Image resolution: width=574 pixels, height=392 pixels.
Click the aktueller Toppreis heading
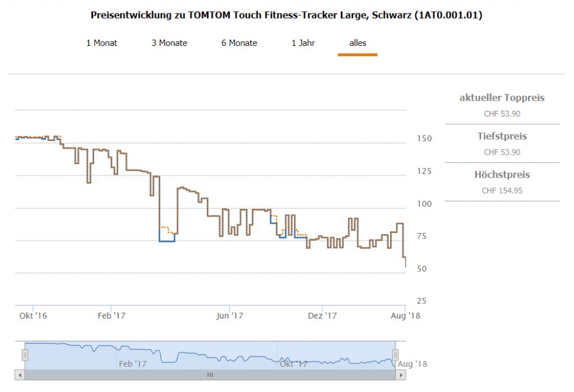pos(502,98)
